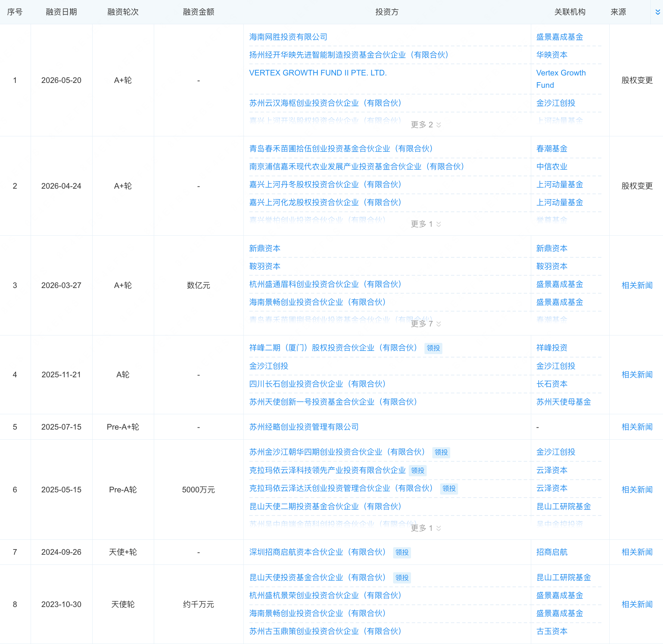This screenshot has width=663, height=644.
Task: Open 相关新闻 for the 5000万元 Pre-A轮
Action: (637, 490)
